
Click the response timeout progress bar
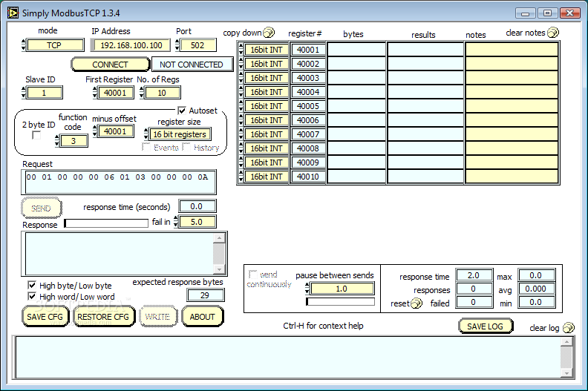(x=106, y=223)
